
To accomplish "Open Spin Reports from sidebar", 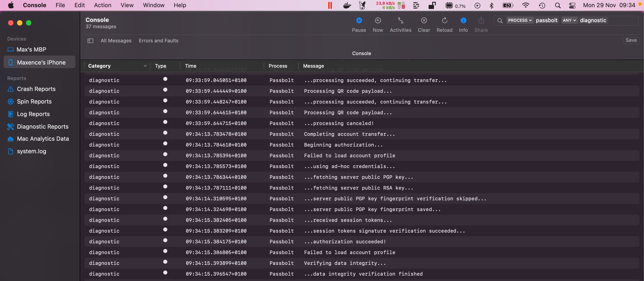I will pos(34,101).
